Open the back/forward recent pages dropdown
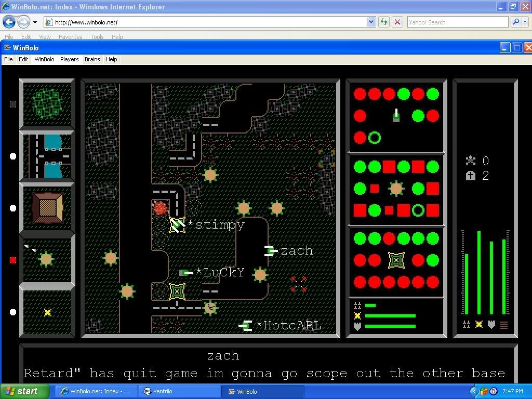Screen dimensions: 532x399 point(35,22)
